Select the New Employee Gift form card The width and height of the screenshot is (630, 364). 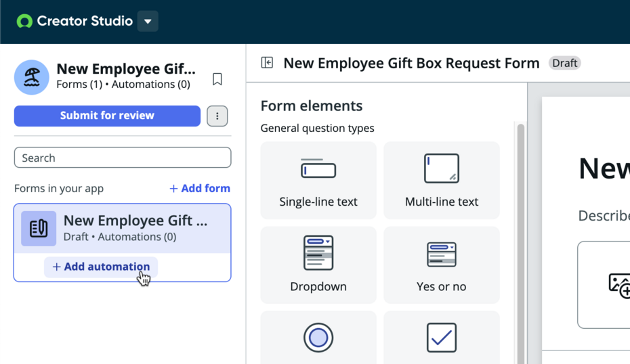(123, 229)
